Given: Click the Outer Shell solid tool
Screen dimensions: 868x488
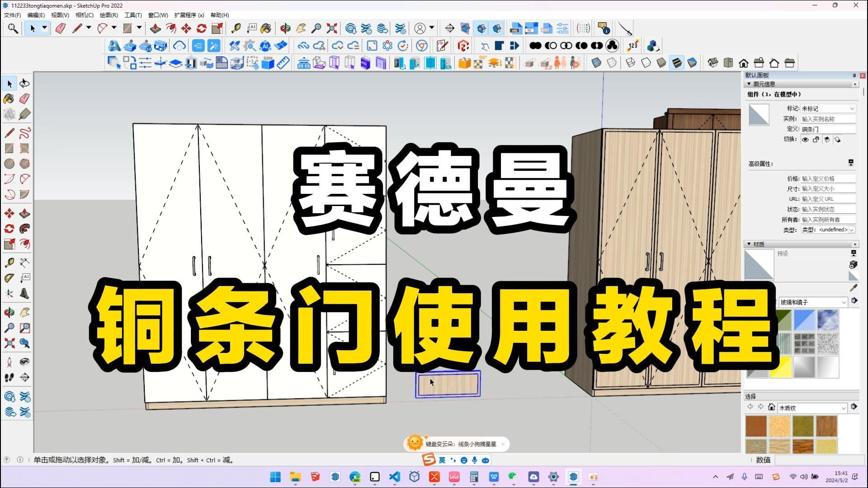Looking at the screenshot, I should coord(535,46).
